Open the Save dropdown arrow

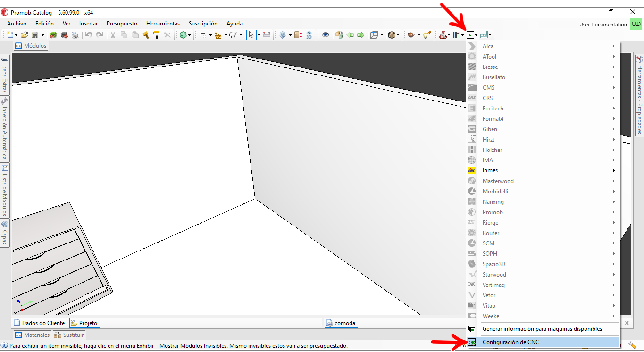42,35
